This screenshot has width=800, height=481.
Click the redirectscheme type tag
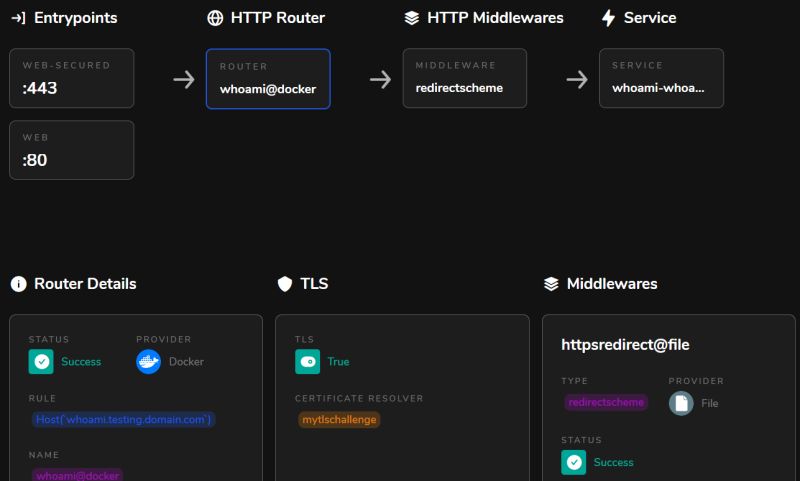click(606, 402)
